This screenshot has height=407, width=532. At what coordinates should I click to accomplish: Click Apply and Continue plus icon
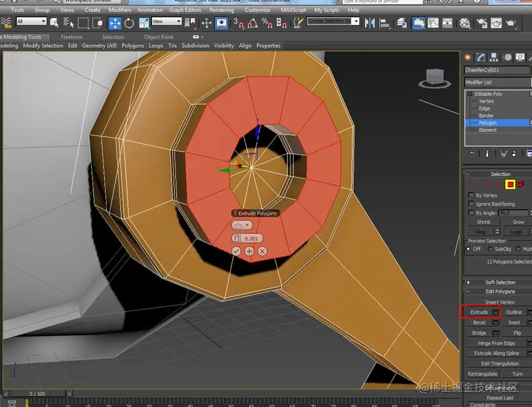tap(249, 250)
